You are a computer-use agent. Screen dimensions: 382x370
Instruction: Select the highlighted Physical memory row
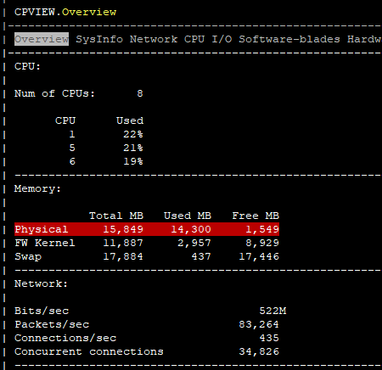147,229
